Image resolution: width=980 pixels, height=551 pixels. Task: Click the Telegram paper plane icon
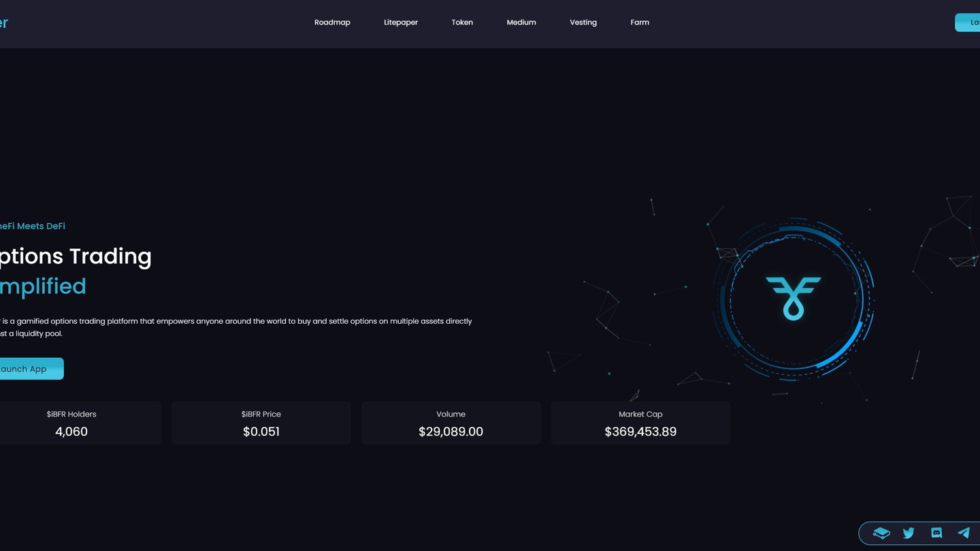click(x=964, y=533)
